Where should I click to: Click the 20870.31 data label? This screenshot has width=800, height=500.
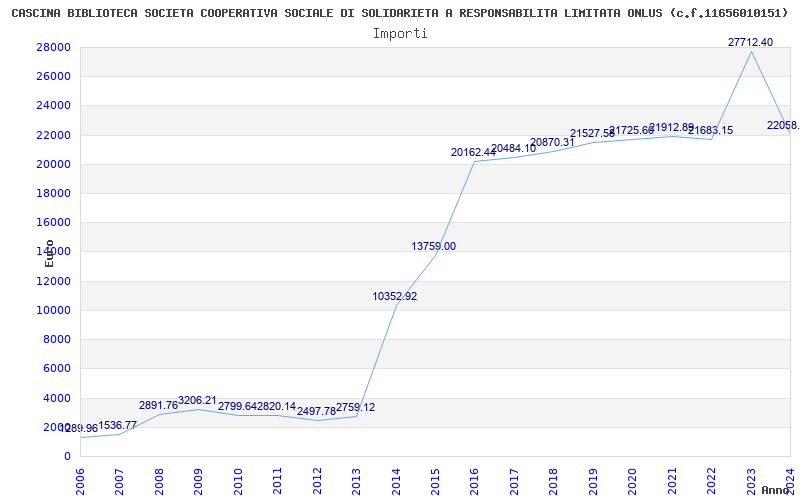[553, 142]
